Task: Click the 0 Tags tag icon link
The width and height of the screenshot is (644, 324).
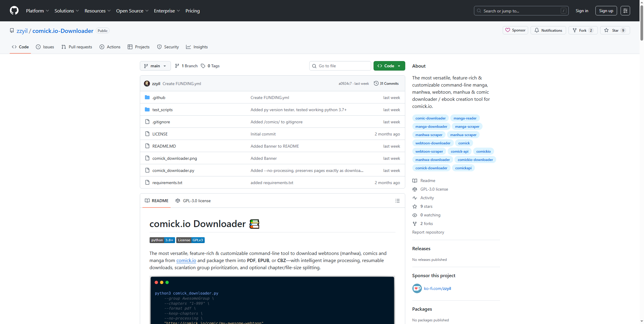Action: 210,66
